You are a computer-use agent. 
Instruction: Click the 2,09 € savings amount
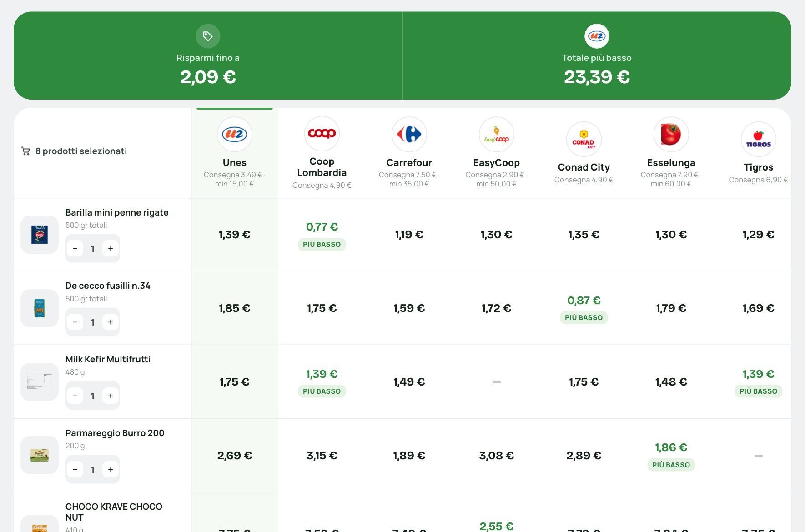(208, 77)
